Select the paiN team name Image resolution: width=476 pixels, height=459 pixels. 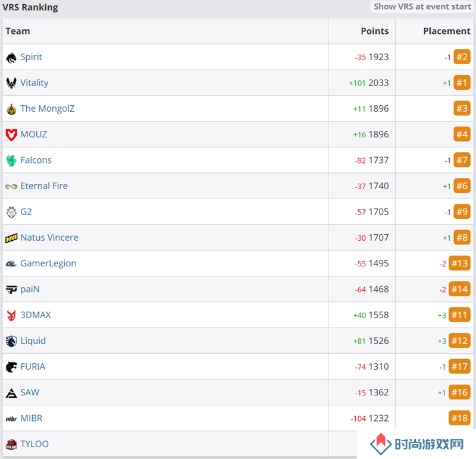coord(30,289)
